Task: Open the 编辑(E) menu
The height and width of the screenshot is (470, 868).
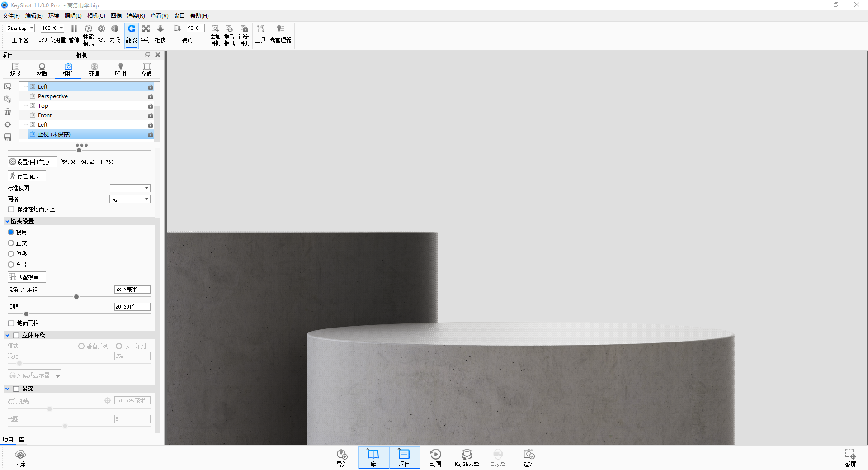Action: click(34, 15)
